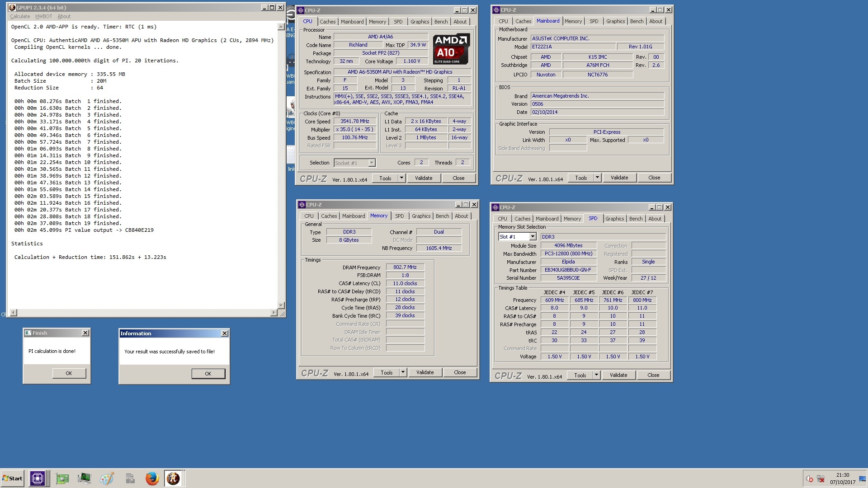868x488 pixels.
Task: Click Close button in SPD window
Action: [653, 375]
